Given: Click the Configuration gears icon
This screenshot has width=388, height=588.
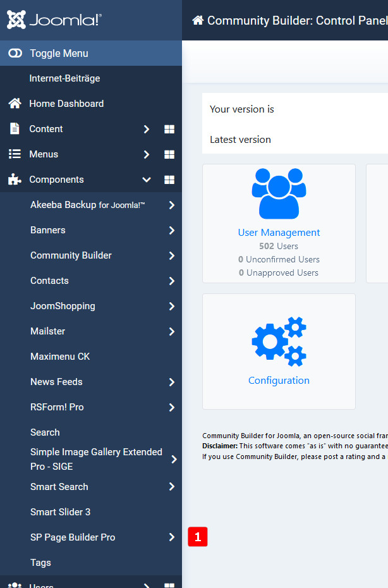Looking at the screenshot, I should coord(279,342).
